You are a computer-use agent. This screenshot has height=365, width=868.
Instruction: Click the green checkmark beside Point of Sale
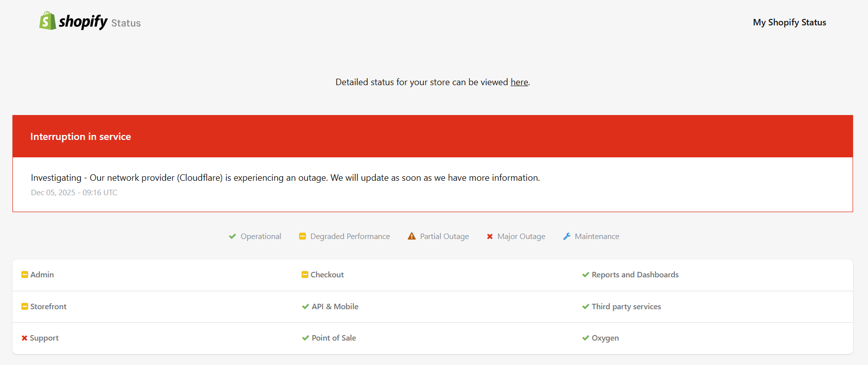click(x=305, y=338)
